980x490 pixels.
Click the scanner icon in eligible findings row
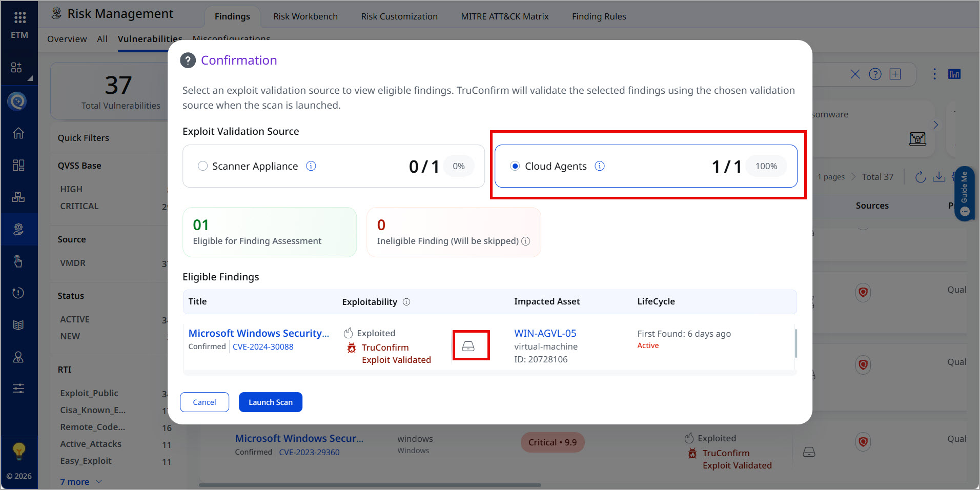[x=468, y=346]
